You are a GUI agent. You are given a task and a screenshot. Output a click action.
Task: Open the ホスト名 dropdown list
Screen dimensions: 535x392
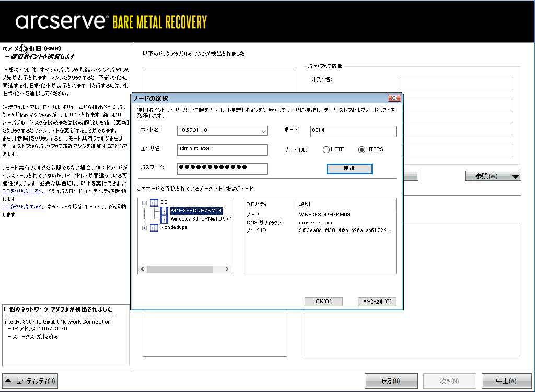coord(264,131)
